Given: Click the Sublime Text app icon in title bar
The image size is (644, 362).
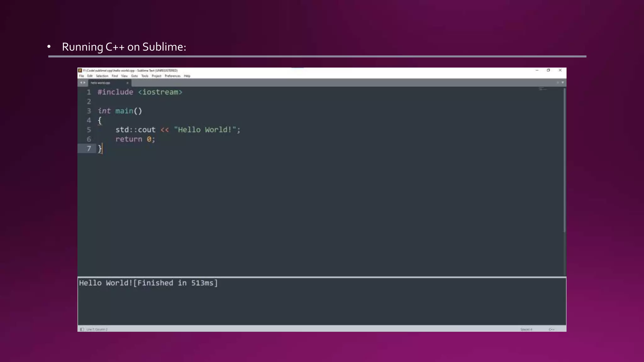Looking at the screenshot, I should (80, 70).
